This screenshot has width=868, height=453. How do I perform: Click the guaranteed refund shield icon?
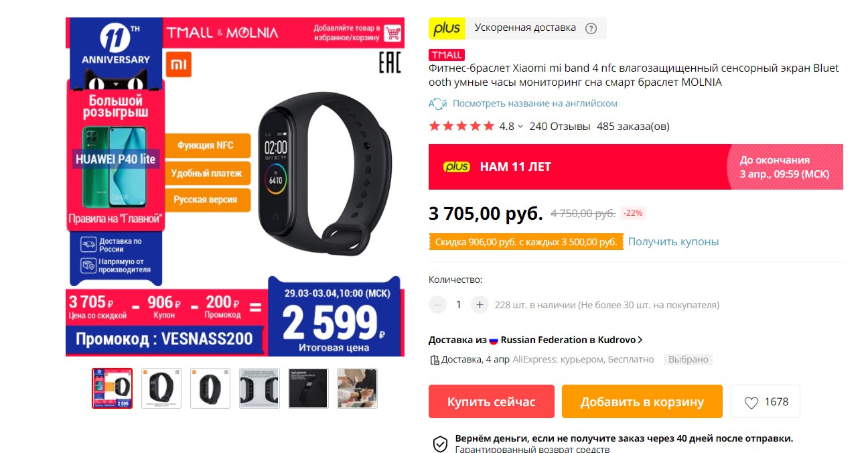point(440,444)
